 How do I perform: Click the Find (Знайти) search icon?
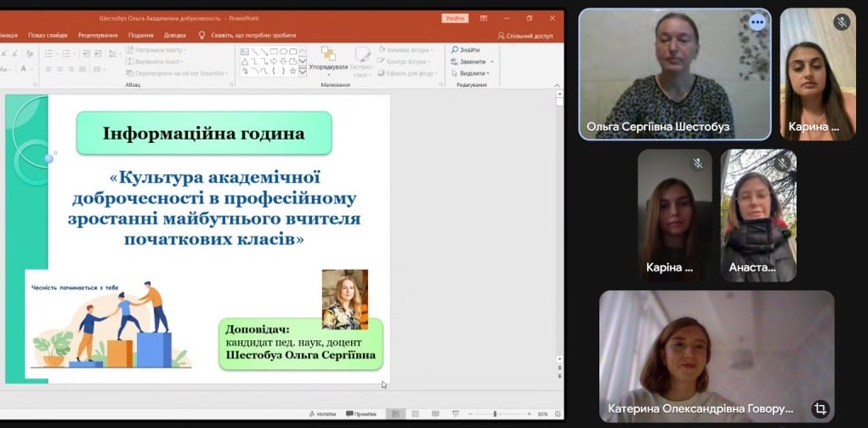455,50
